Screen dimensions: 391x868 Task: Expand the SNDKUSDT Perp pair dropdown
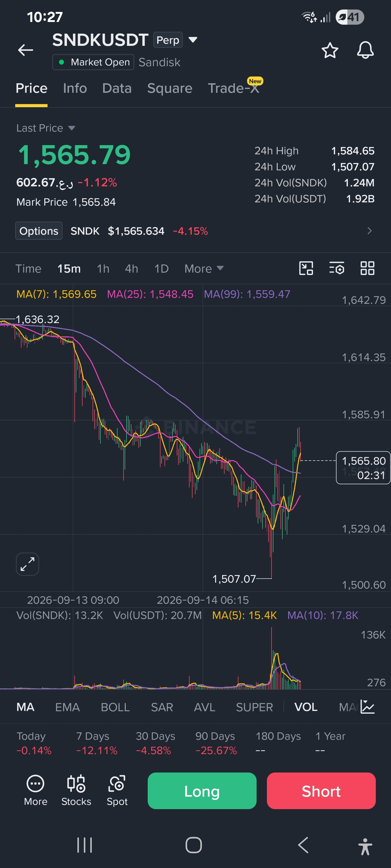click(x=193, y=40)
